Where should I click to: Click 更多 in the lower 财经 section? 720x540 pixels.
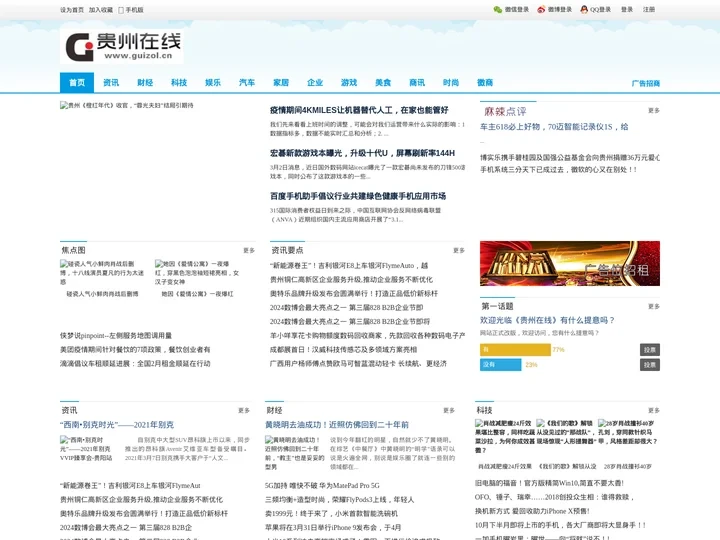[449, 411]
